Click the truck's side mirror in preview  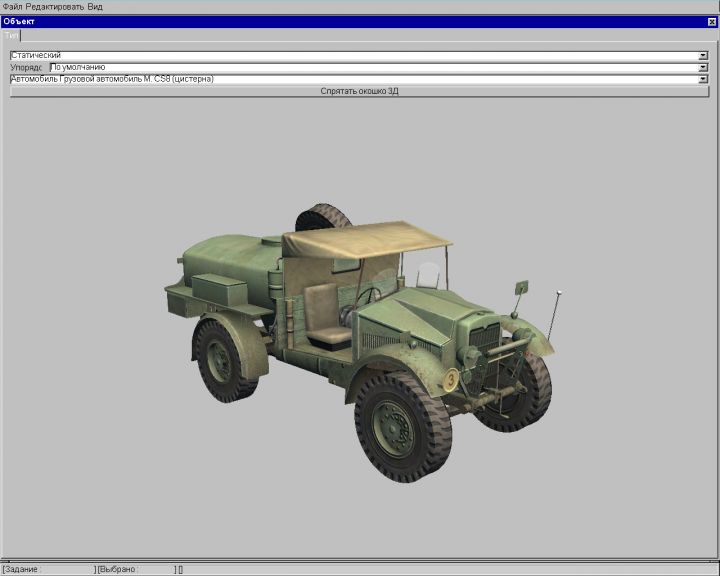tap(520, 288)
